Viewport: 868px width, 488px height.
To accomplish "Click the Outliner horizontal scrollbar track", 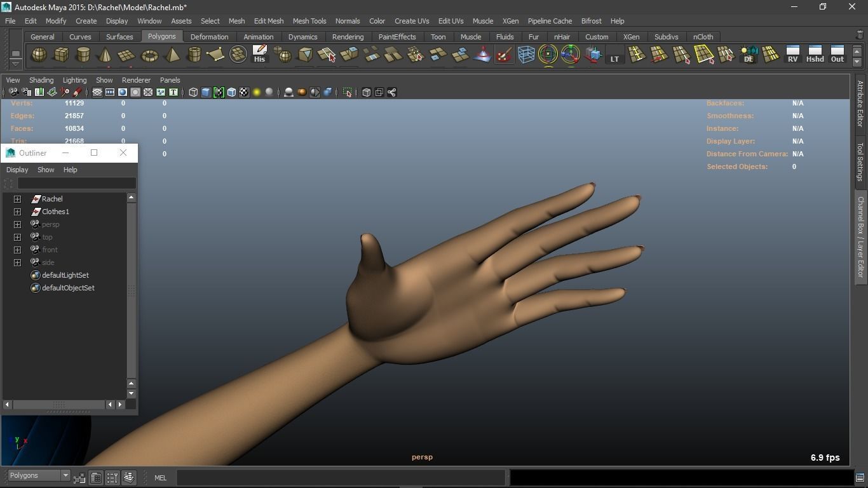I will coord(59,404).
